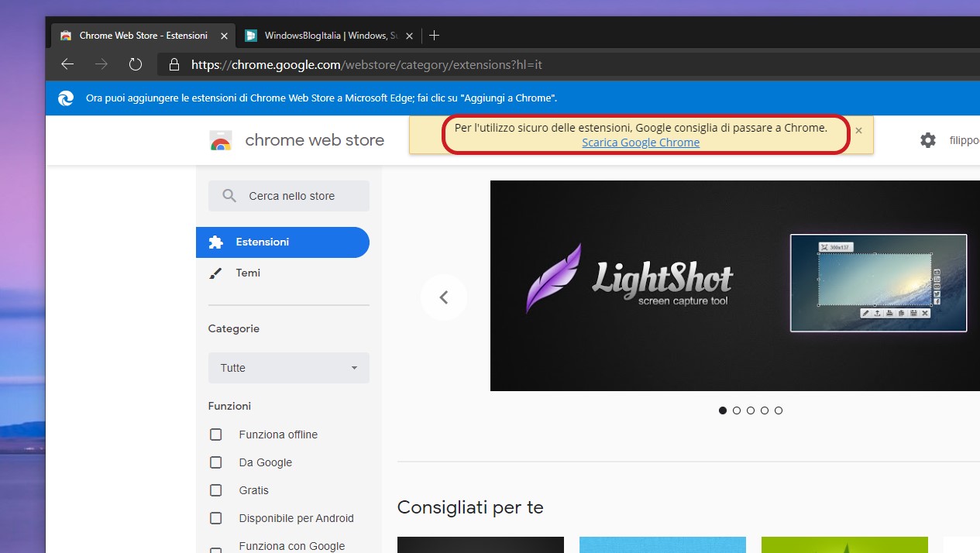Go to the fourth carousel dot
The height and width of the screenshot is (553, 980).
765,410
